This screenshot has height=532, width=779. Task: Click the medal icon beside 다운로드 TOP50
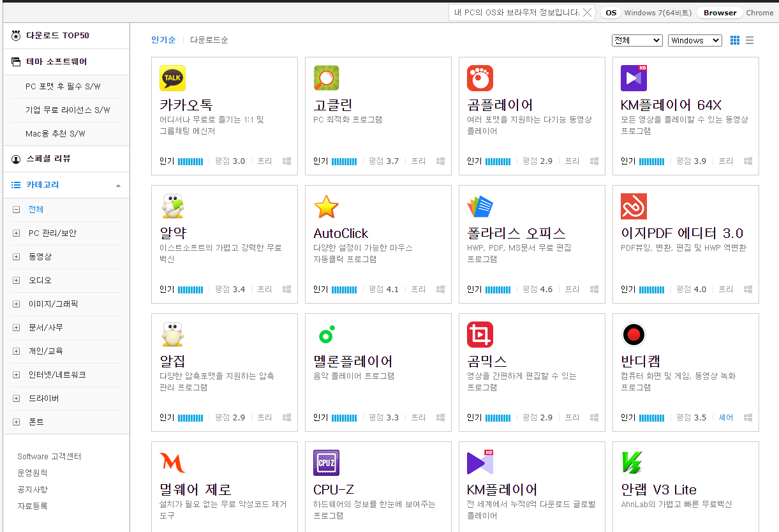coord(16,36)
